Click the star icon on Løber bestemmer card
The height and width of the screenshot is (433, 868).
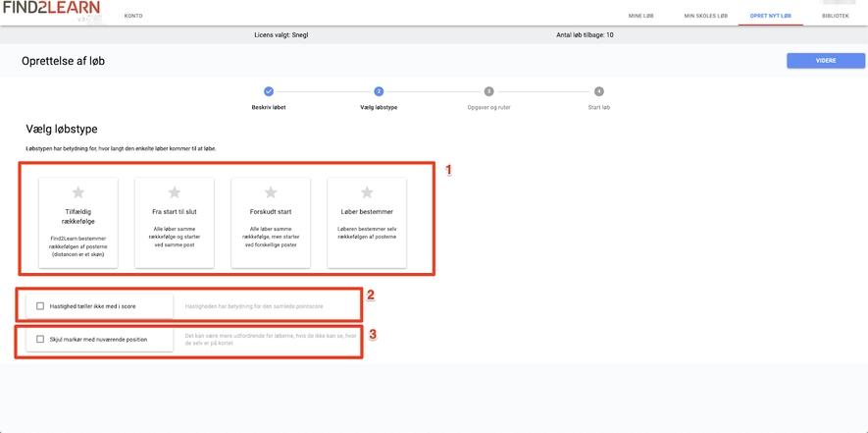click(367, 192)
